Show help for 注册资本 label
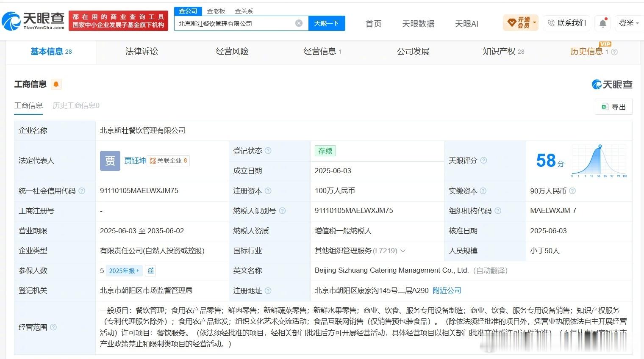Image resolution: width=644 pixels, height=359 pixels. pos(268,191)
